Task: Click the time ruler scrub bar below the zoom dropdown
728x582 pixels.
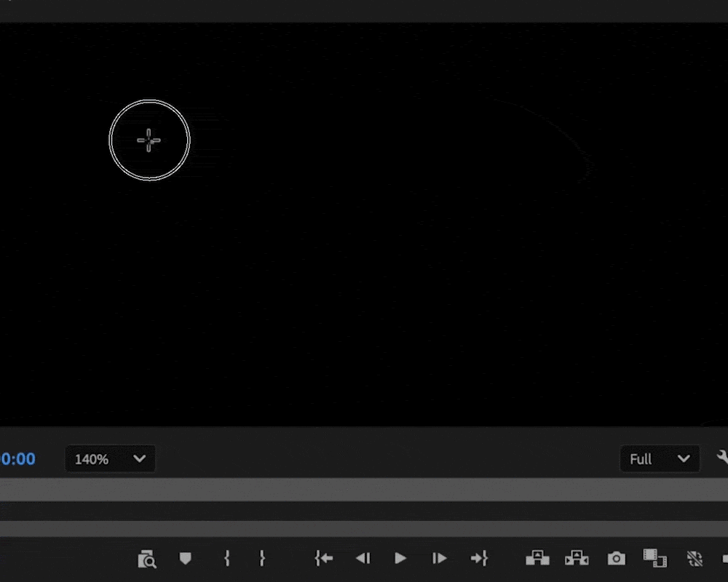Action: pyautogui.click(x=364, y=490)
